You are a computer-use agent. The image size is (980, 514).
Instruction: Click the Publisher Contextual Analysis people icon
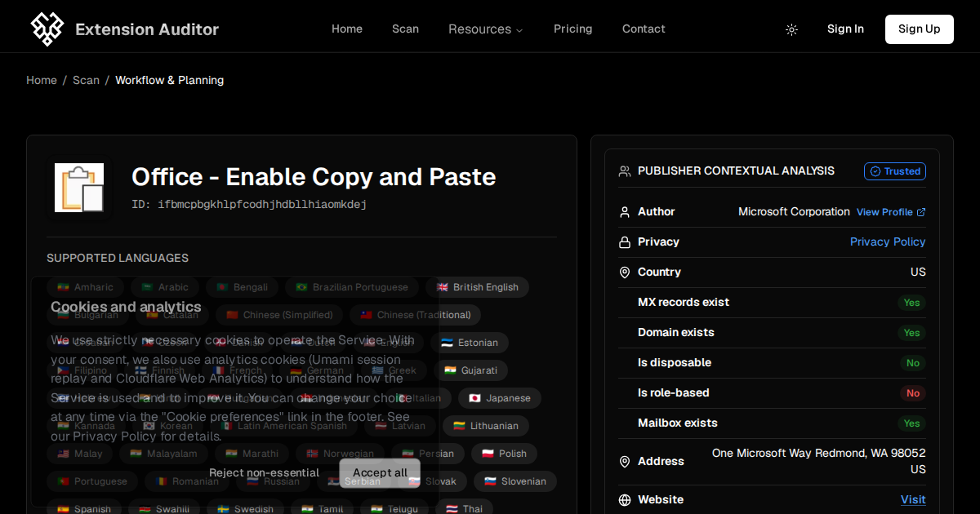coord(625,171)
